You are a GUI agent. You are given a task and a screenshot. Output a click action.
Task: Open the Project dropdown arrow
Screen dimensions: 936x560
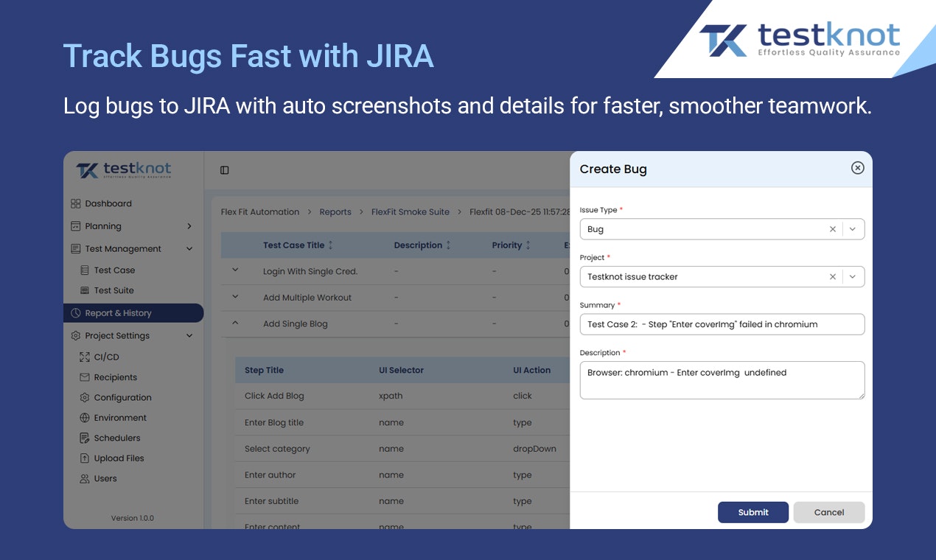pyautogui.click(x=853, y=277)
